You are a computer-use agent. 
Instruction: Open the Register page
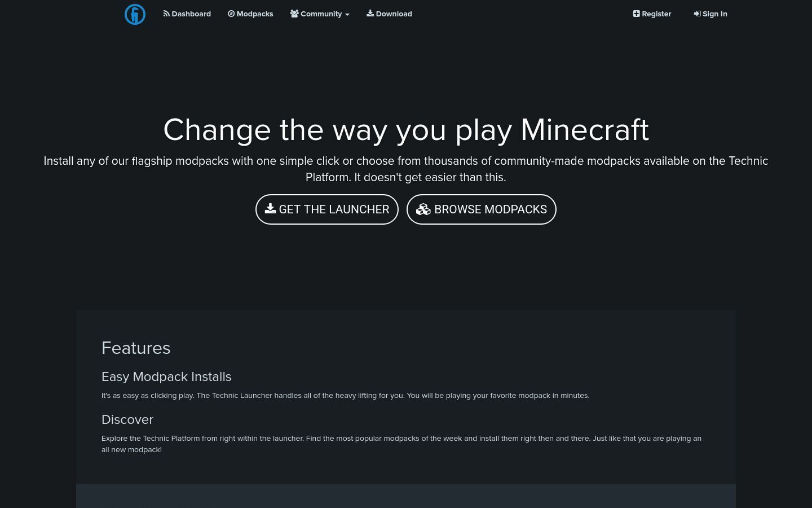click(x=652, y=14)
